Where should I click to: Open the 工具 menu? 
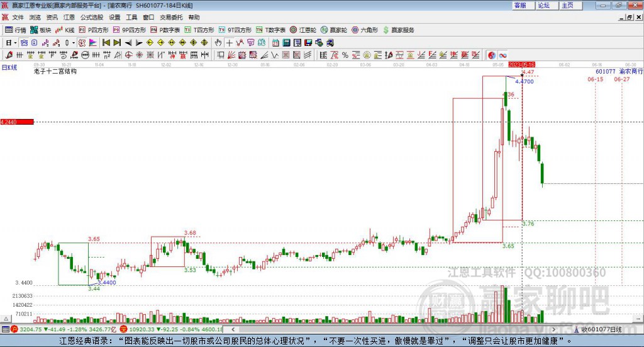[131, 17]
